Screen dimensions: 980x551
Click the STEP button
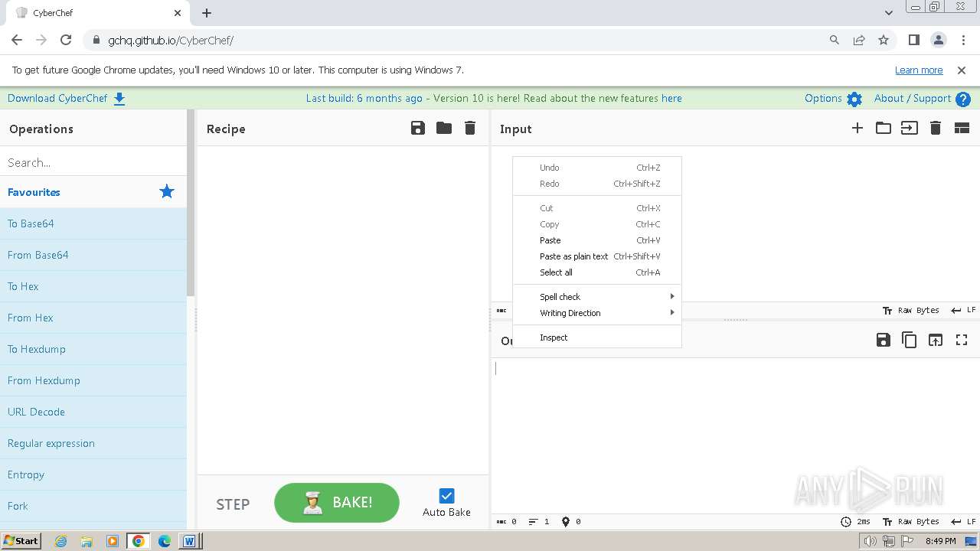(x=233, y=504)
